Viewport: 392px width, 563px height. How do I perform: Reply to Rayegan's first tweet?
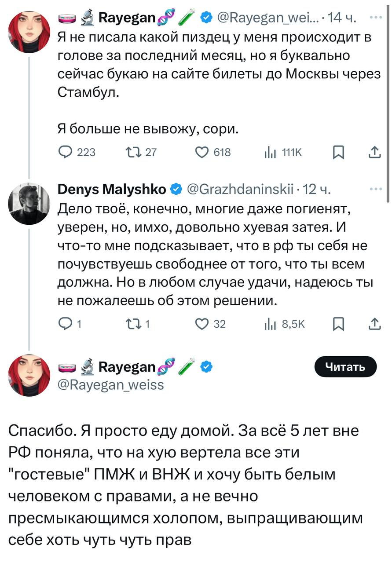(x=67, y=152)
